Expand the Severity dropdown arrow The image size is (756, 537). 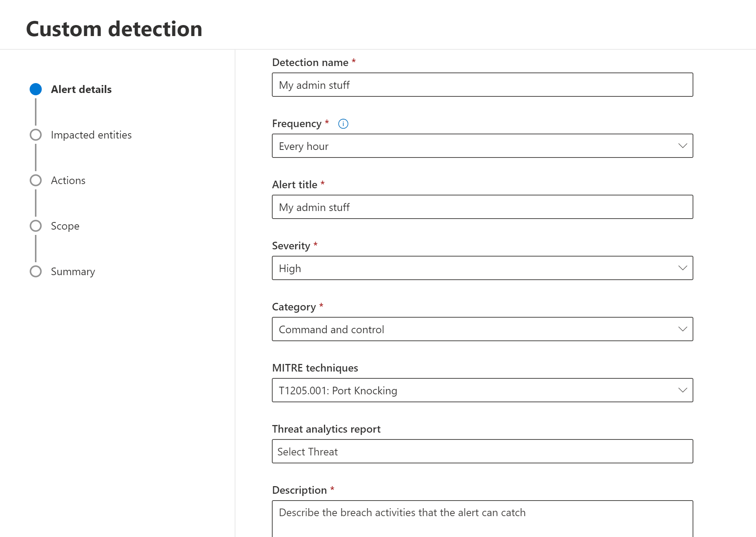[682, 268]
